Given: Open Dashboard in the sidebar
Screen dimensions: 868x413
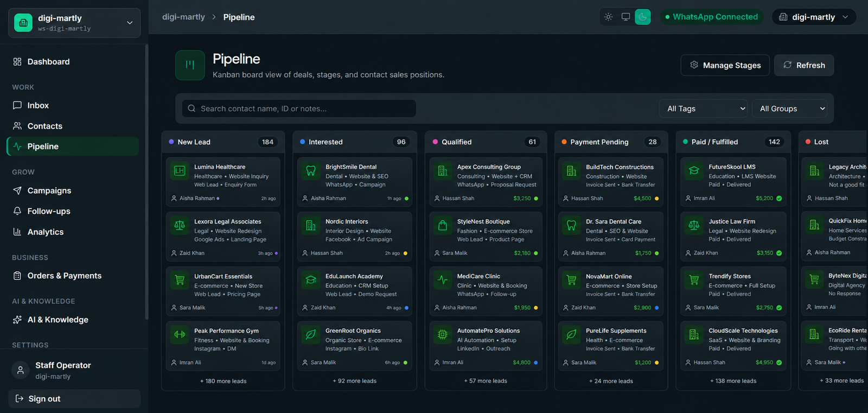Looking at the screenshot, I should 73,62.
